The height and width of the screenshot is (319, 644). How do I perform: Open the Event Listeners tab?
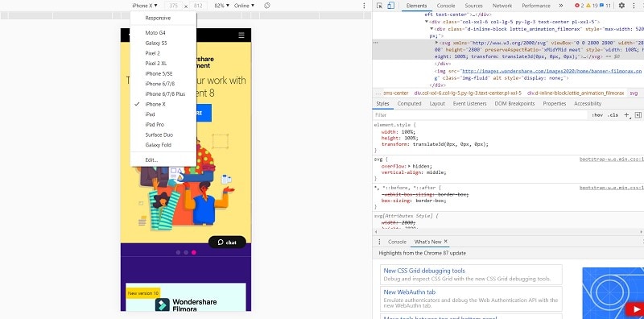[469, 104]
